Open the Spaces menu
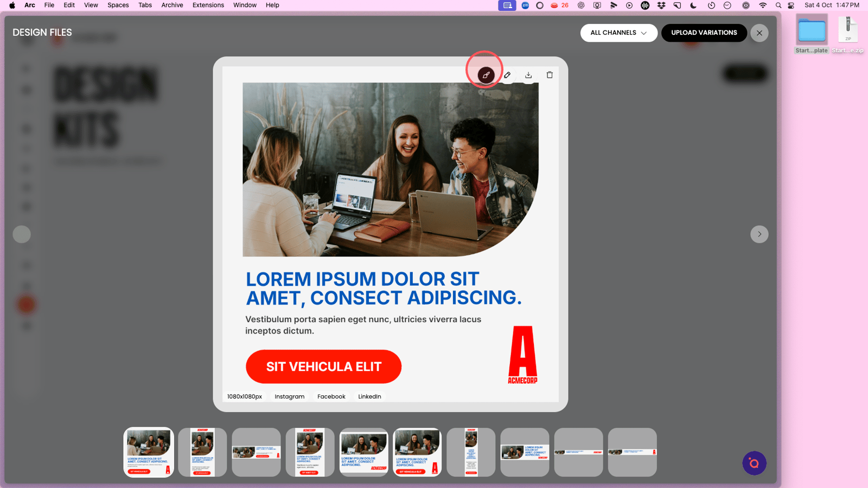868x488 pixels. 118,5
